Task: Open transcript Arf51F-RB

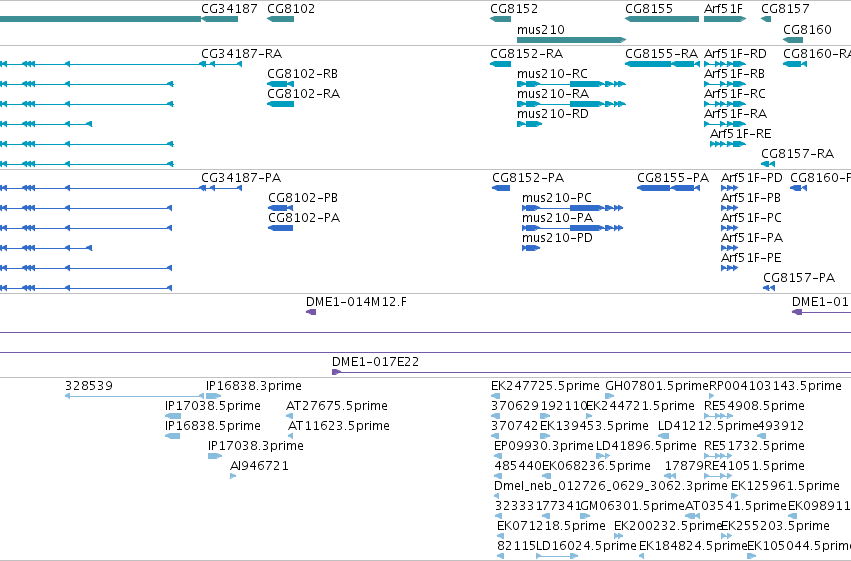Action: (x=734, y=74)
